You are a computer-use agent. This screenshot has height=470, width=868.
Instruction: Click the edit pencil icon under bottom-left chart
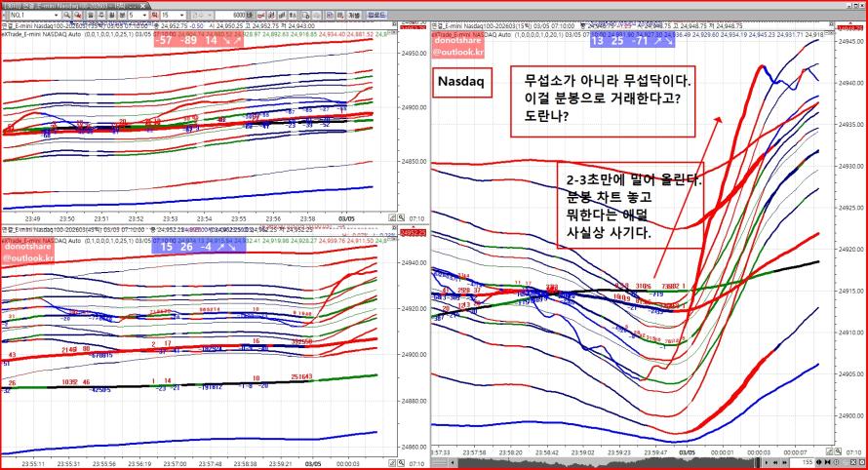pyautogui.click(x=392, y=463)
